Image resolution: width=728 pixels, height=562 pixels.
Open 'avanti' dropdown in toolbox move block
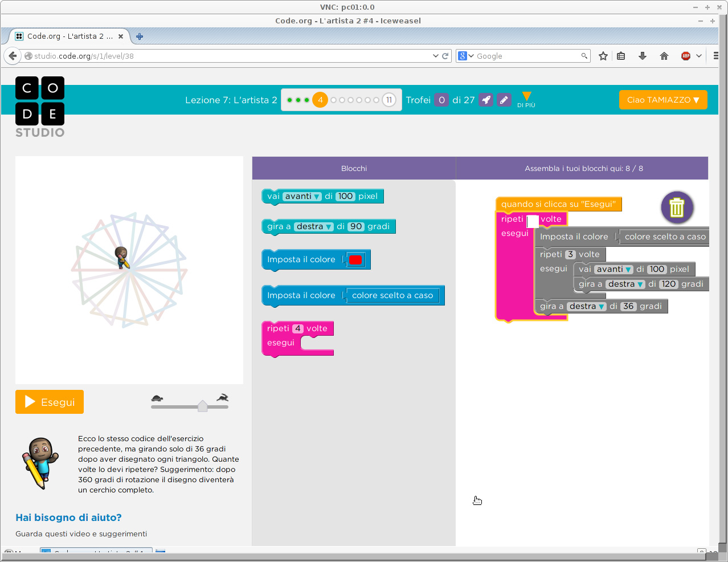[x=302, y=197]
